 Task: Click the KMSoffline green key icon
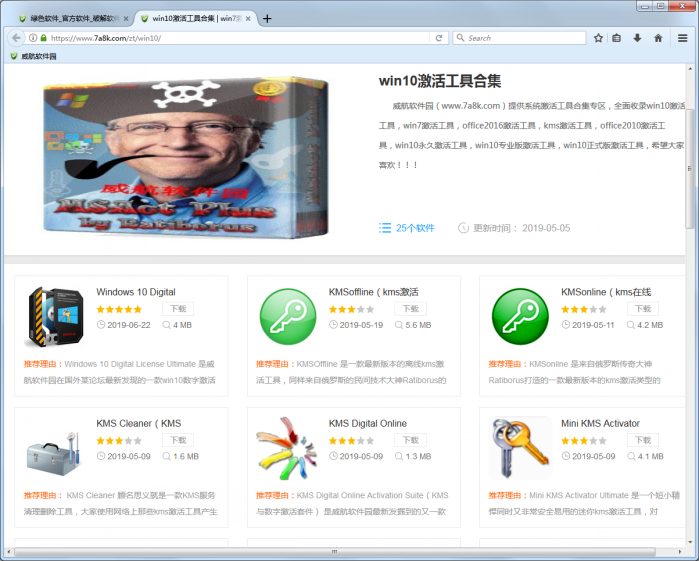288,317
